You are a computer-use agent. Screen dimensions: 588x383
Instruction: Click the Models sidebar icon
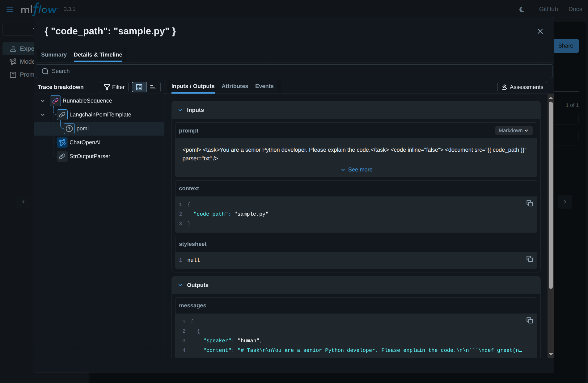pos(13,62)
